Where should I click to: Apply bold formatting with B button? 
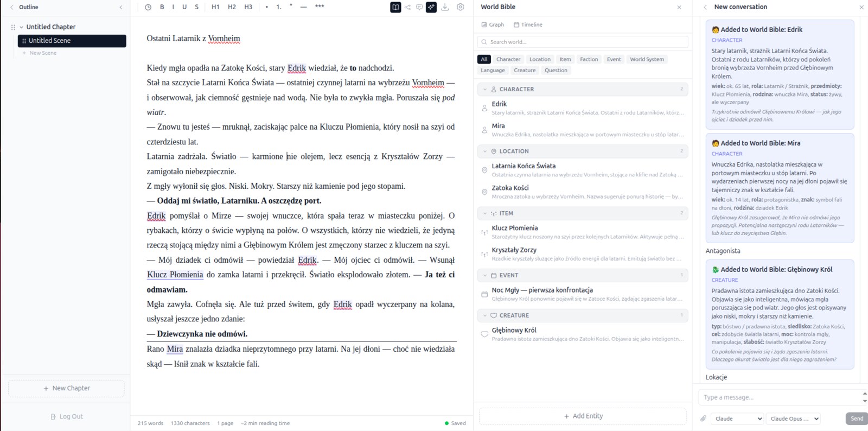click(x=162, y=7)
